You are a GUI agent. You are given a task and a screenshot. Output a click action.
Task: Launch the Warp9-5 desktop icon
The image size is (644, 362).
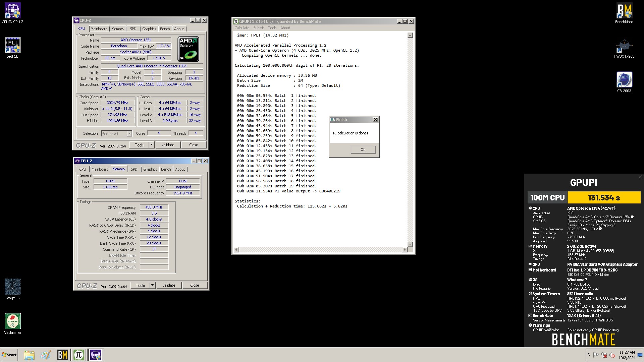coord(12,289)
